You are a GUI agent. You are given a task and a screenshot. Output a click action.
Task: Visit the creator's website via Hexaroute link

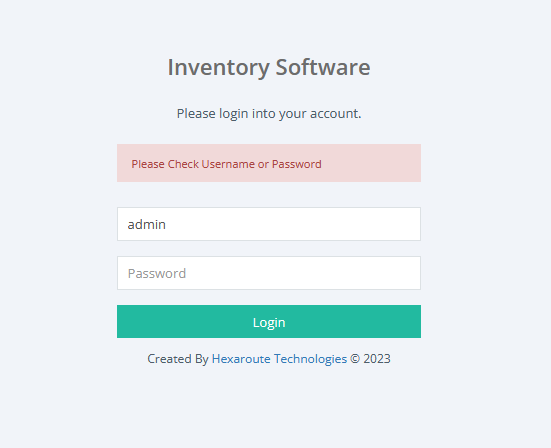279,359
